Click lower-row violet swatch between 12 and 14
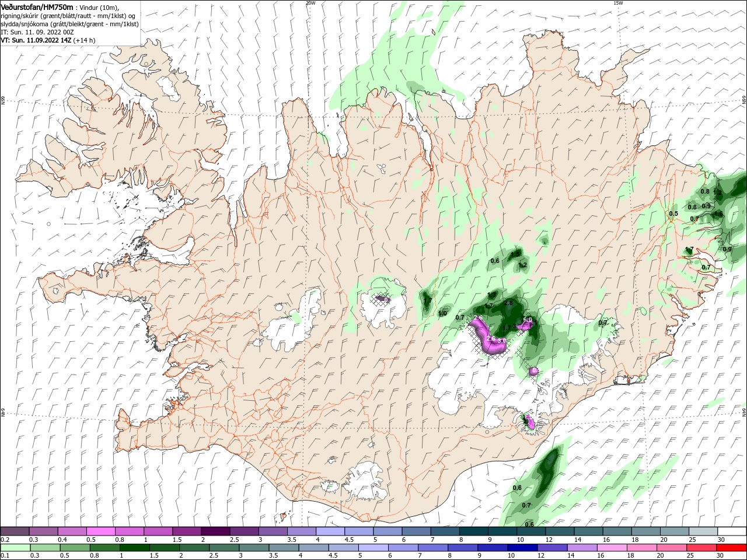 (x=552, y=548)
